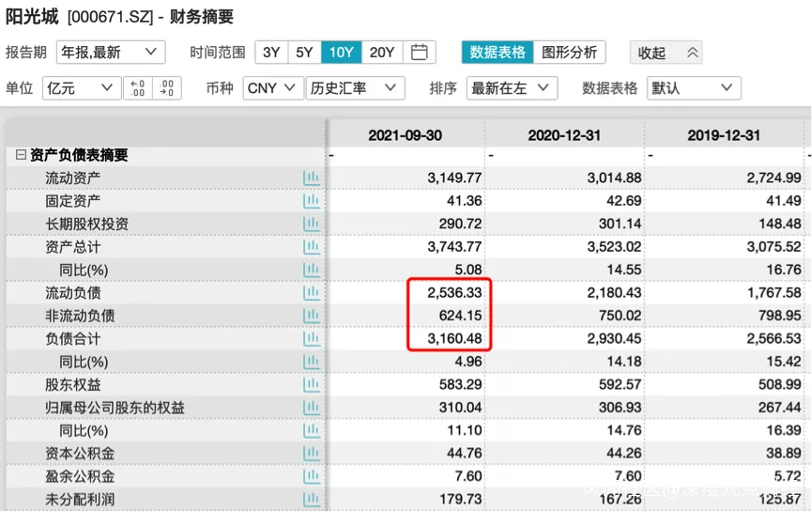Select the 数据表格 tab

[498, 53]
